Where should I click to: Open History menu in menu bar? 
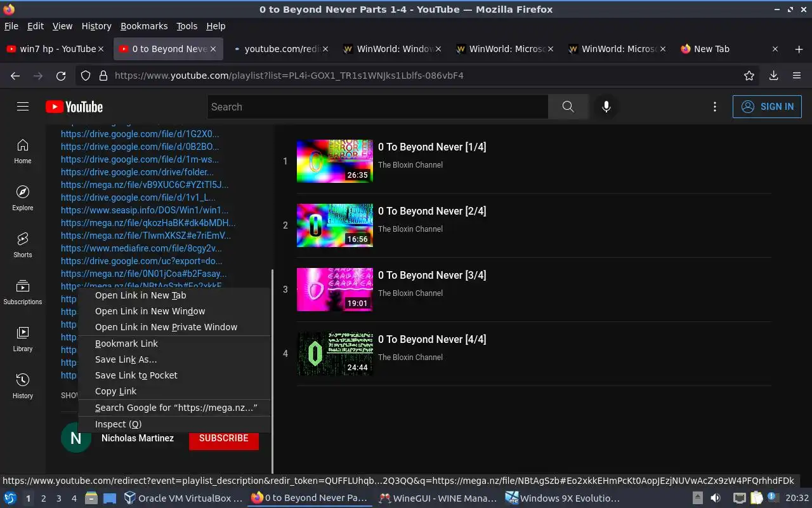click(96, 26)
